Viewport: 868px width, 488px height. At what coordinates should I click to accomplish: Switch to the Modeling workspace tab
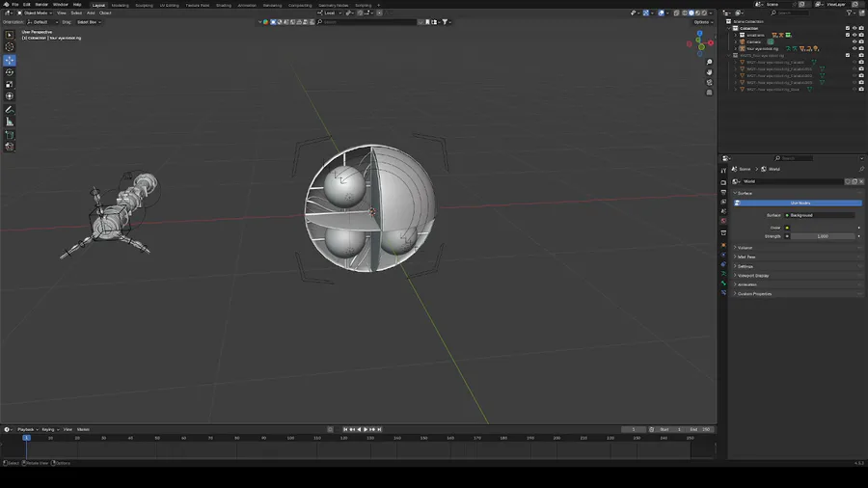point(121,5)
